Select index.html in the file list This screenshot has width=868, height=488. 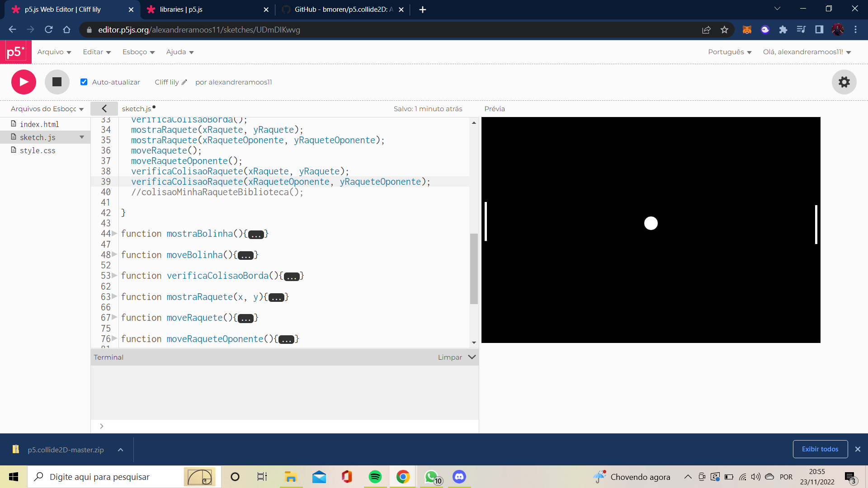[39, 124]
